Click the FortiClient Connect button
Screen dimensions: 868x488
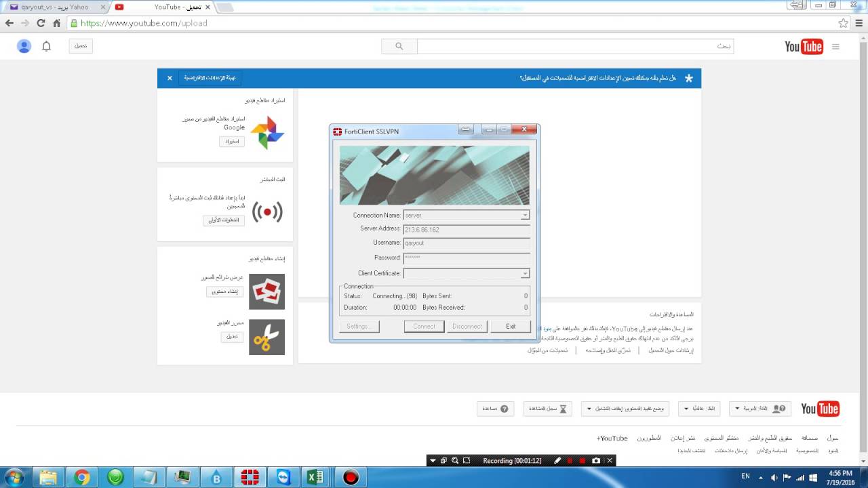coord(424,326)
